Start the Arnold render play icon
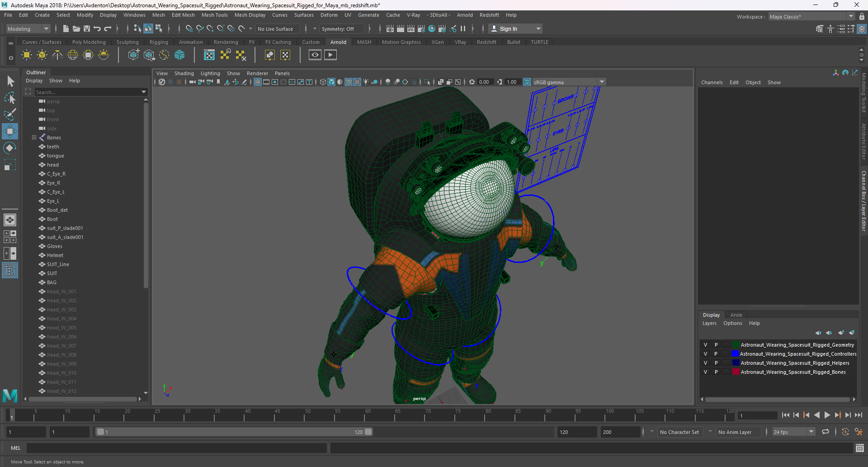The width and height of the screenshot is (868, 467). click(330, 55)
